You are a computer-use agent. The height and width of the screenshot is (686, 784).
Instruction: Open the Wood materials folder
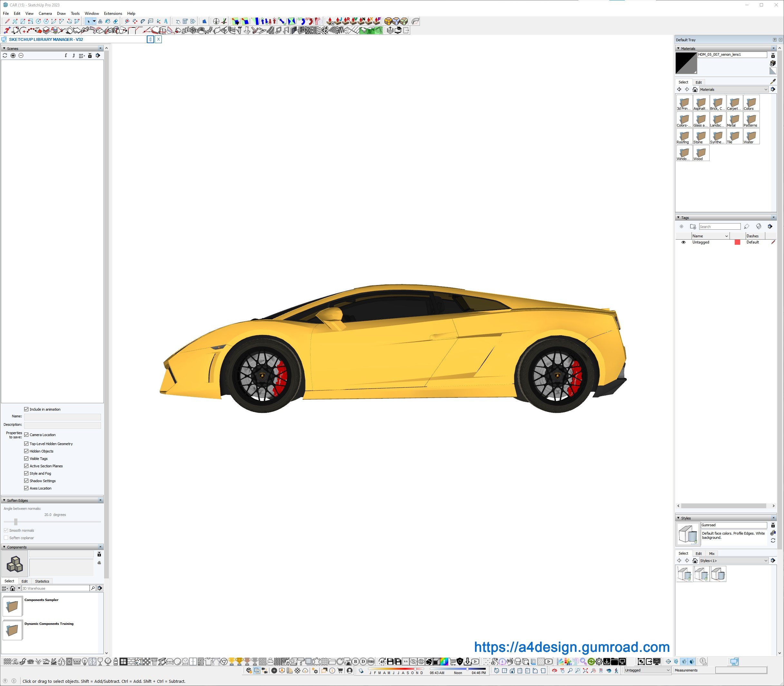coord(701,153)
